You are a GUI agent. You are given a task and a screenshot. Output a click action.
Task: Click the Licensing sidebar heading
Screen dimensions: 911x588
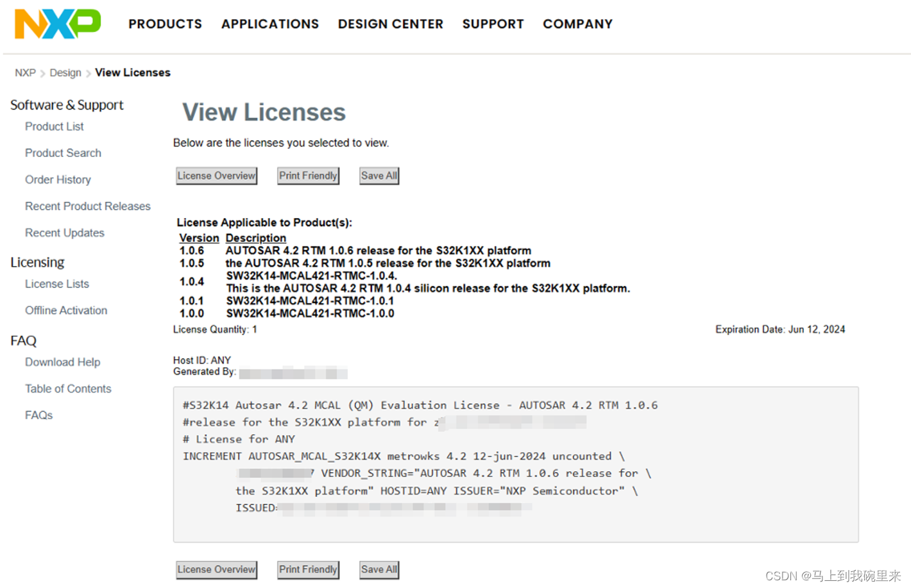(x=37, y=262)
